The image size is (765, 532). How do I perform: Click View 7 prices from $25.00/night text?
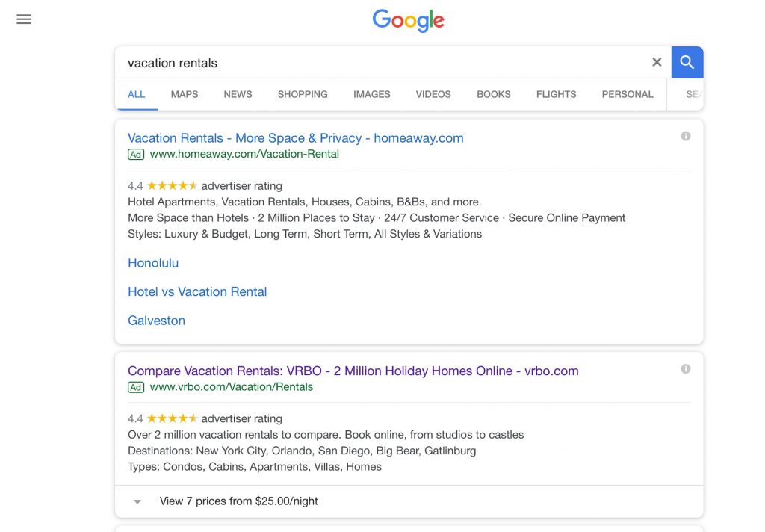(238, 501)
